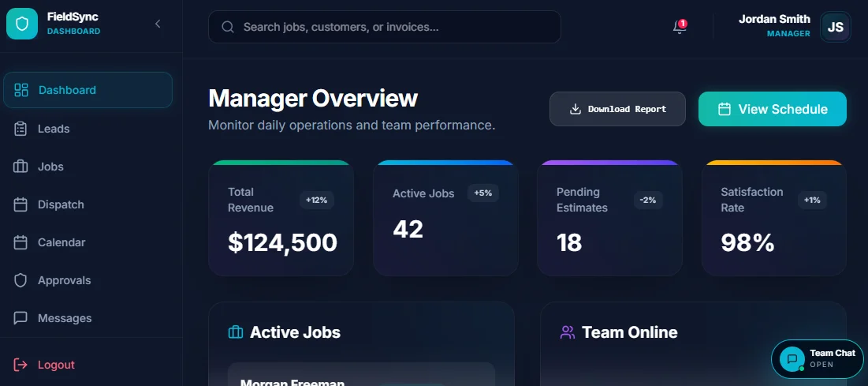Click the magnifier icon in search bar
The height and width of the screenshot is (386, 868).
pyautogui.click(x=228, y=27)
